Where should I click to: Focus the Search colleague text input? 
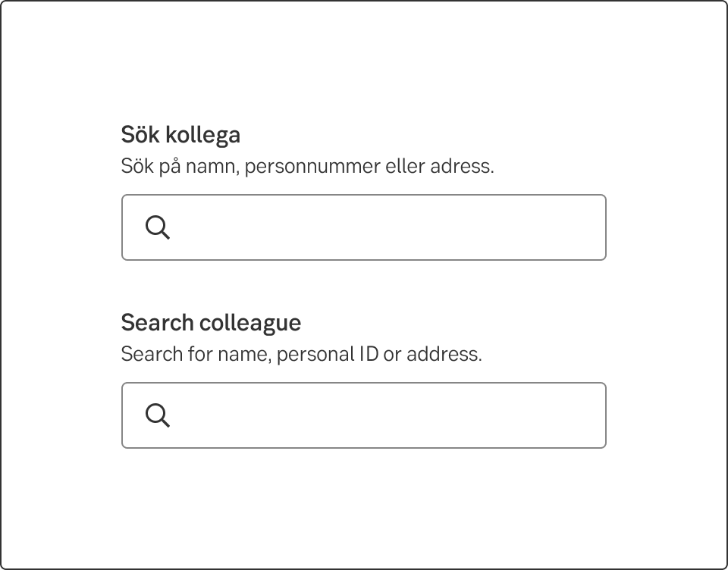click(x=387, y=415)
